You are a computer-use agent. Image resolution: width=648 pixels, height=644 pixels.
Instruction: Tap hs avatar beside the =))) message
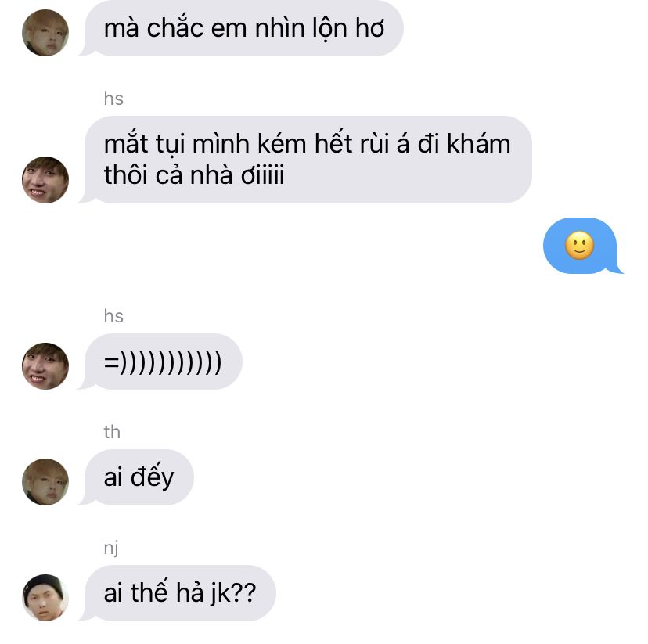click(45, 366)
